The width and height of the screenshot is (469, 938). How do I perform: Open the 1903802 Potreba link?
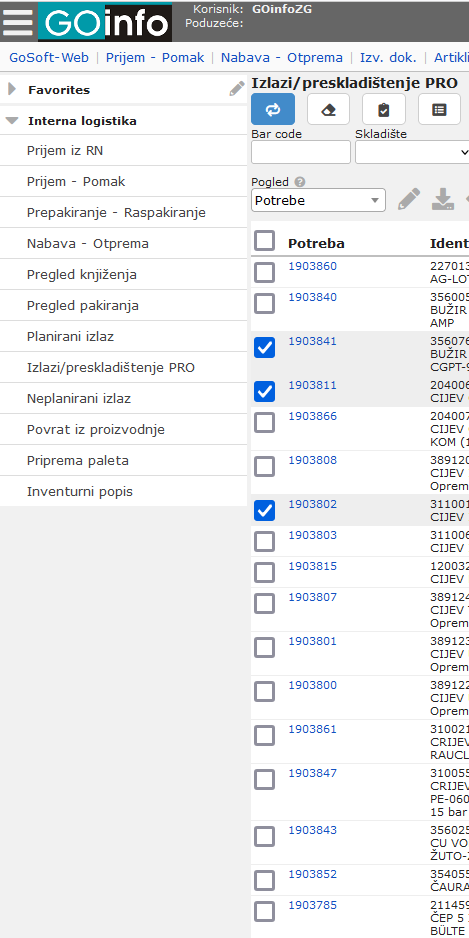point(312,504)
